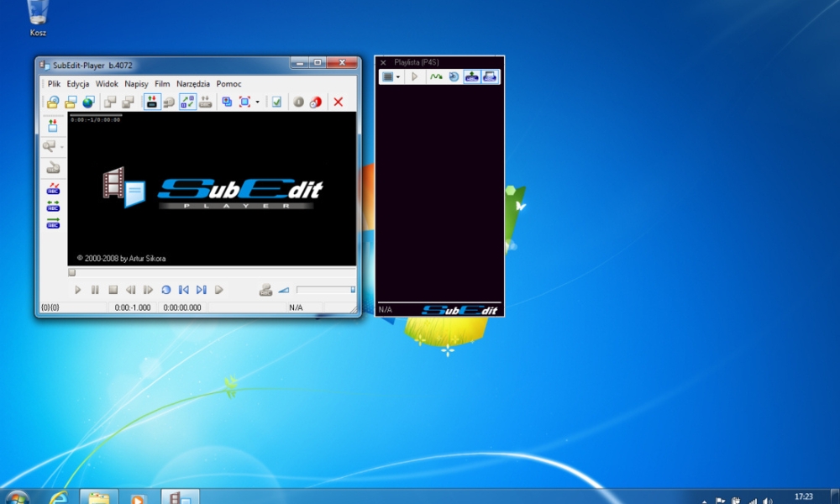The image size is (840, 504).
Task: Click the {0}{0} status bar field
Action: 73,307
